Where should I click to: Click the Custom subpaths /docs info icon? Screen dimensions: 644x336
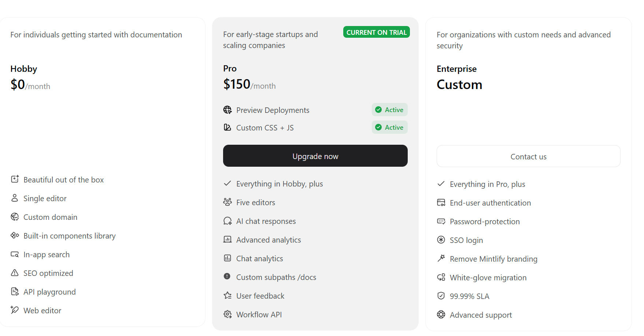tap(227, 276)
